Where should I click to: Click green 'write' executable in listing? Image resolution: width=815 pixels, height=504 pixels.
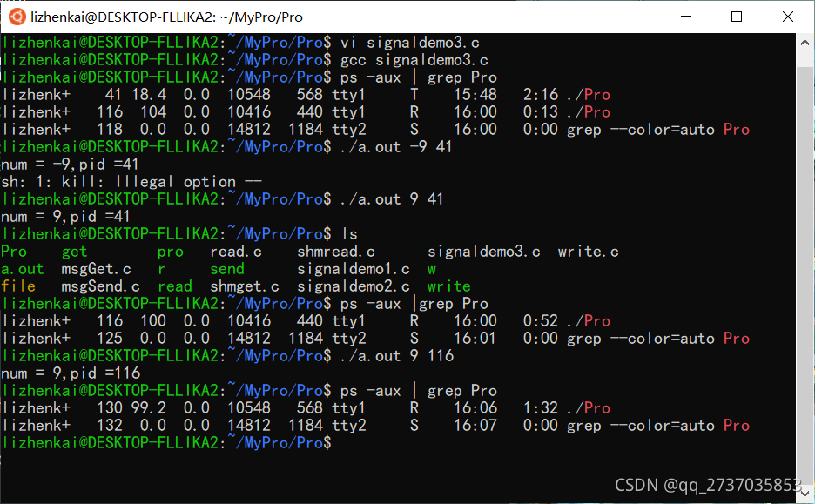[x=449, y=286]
